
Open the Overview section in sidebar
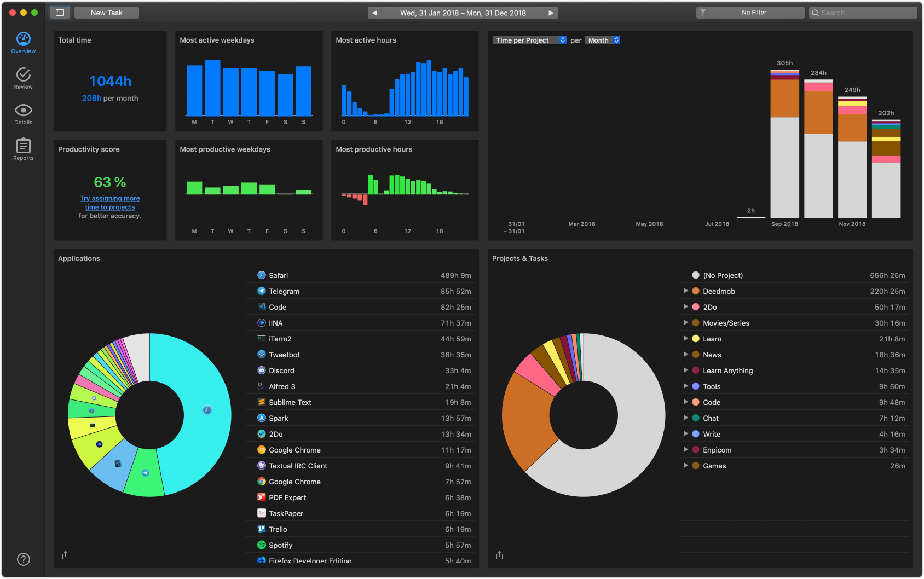(x=24, y=43)
